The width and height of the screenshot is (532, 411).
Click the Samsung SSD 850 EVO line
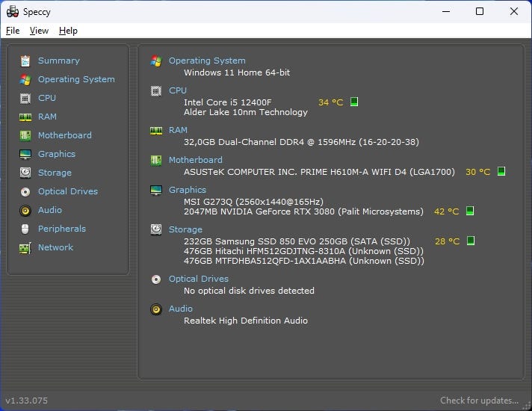pyautogui.click(x=297, y=241)
